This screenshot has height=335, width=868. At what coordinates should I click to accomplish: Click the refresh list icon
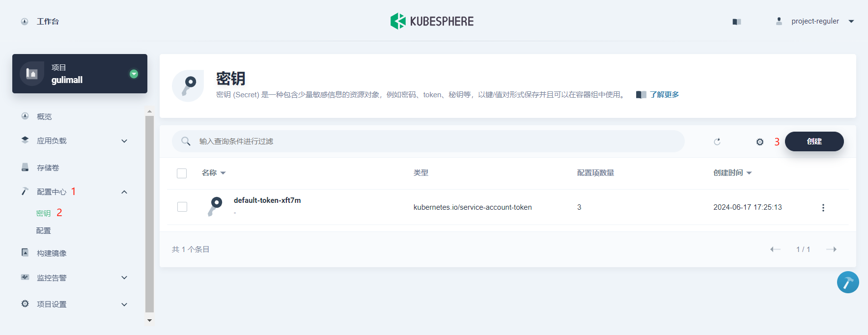[717, 142]
